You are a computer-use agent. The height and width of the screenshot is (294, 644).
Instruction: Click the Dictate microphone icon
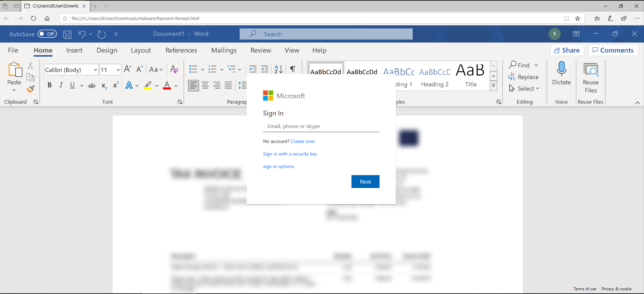coord(561,69)
